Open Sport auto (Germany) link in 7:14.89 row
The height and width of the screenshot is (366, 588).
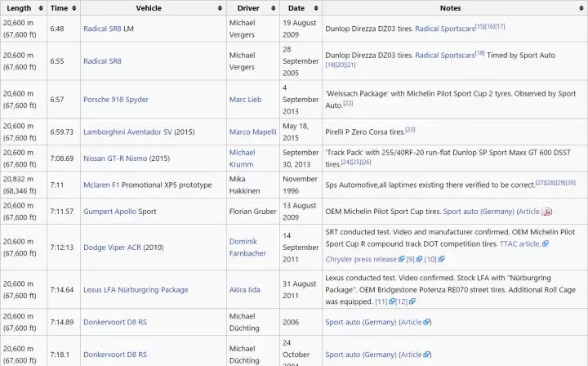(361, 322)
